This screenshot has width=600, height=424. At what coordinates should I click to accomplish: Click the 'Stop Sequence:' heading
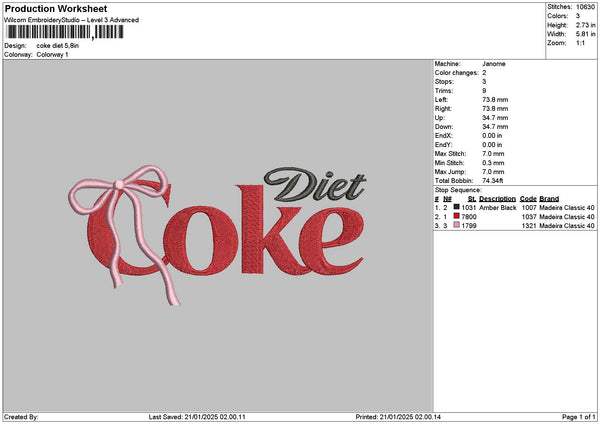[458, 190]
